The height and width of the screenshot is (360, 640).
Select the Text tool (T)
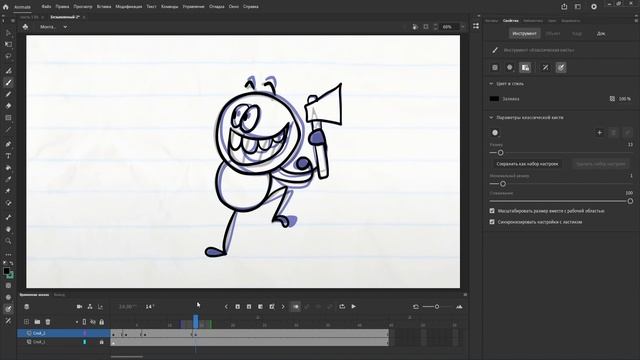coord(8,156)
